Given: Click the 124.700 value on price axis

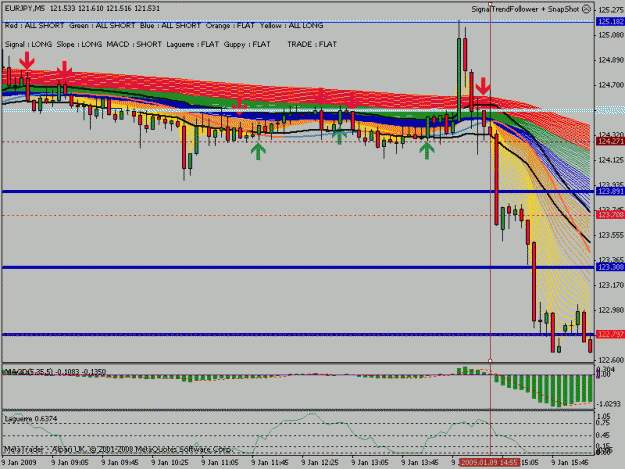Looking at the screenshot, I should pyautogui.click(x=611, y=85).
